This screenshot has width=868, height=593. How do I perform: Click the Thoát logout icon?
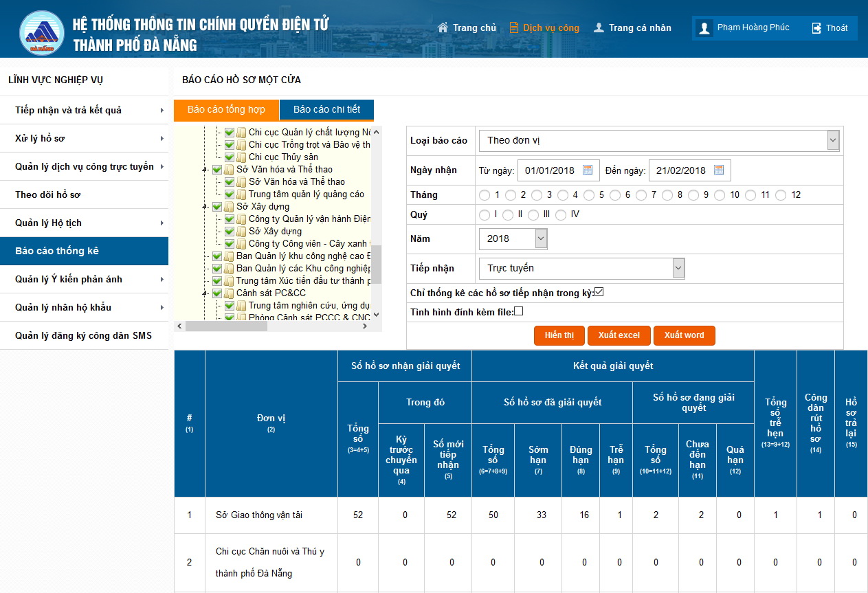[x=816, y=28]
